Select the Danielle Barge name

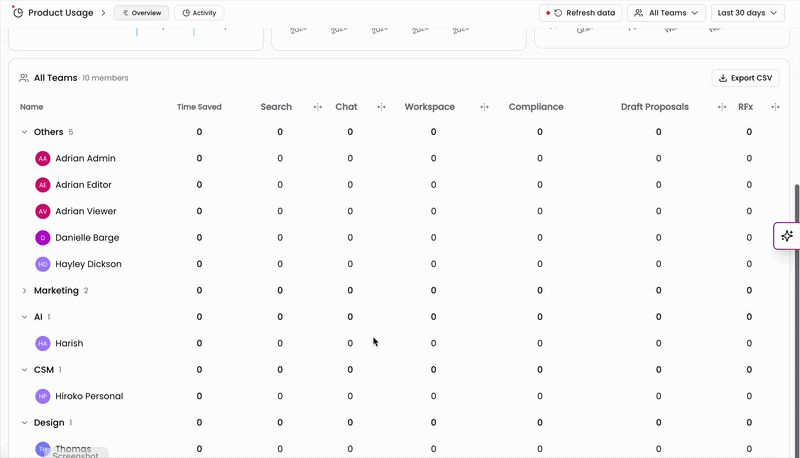pos(87,238)
